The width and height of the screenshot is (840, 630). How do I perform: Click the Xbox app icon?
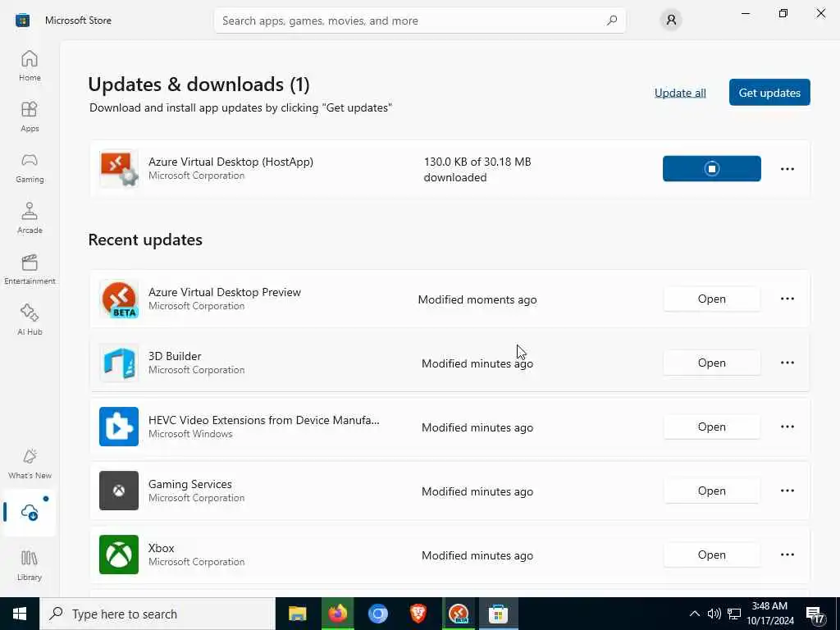coord(119,555)
